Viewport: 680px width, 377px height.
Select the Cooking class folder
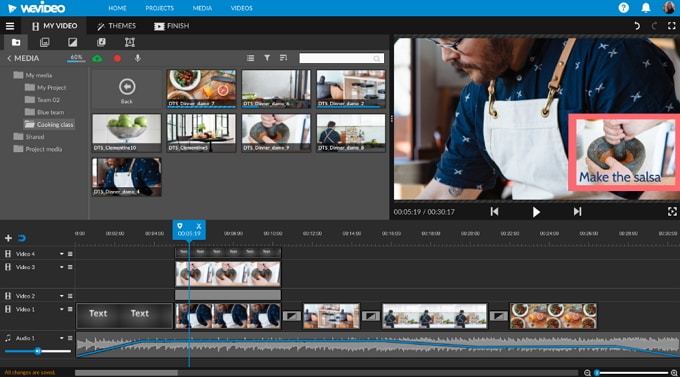(x=49, y=125)
